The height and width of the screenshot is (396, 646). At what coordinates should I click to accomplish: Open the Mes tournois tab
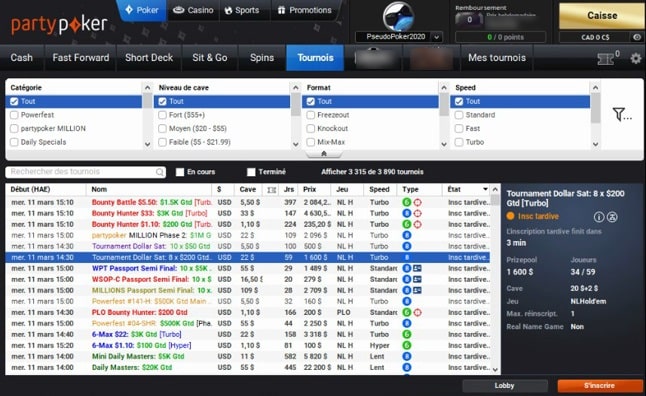[497, 58]
